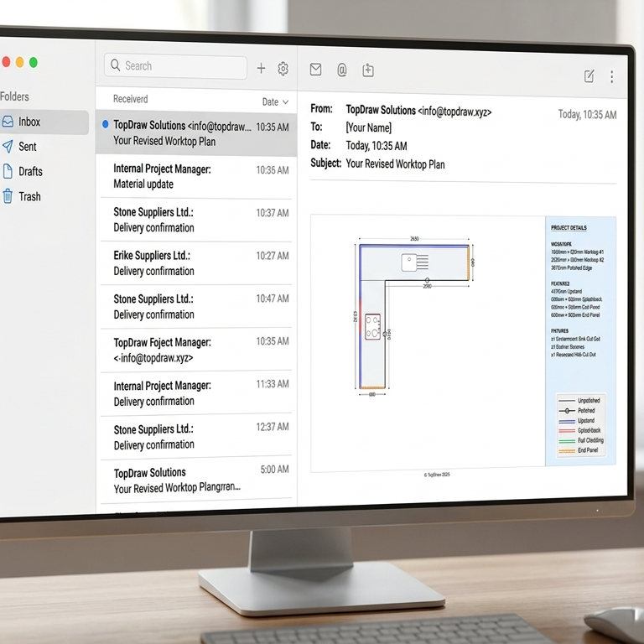
Task: Click the red close window button
Action: pyautogui.click(x=6, y=62)
